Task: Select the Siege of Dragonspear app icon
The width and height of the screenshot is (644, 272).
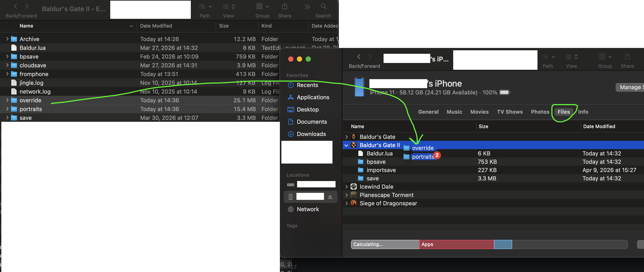Action: tap(353, 203)
